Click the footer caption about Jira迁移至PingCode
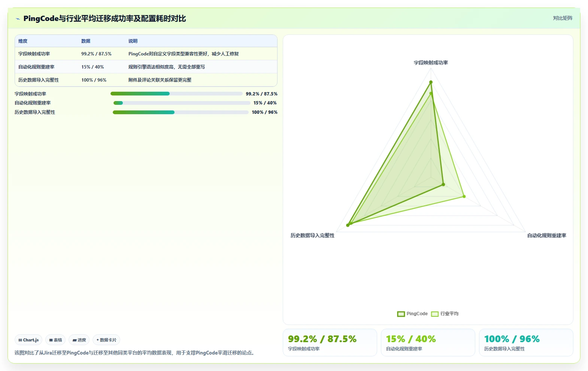Viewport: 588px width, 371px height. click(x=136, y=353)
